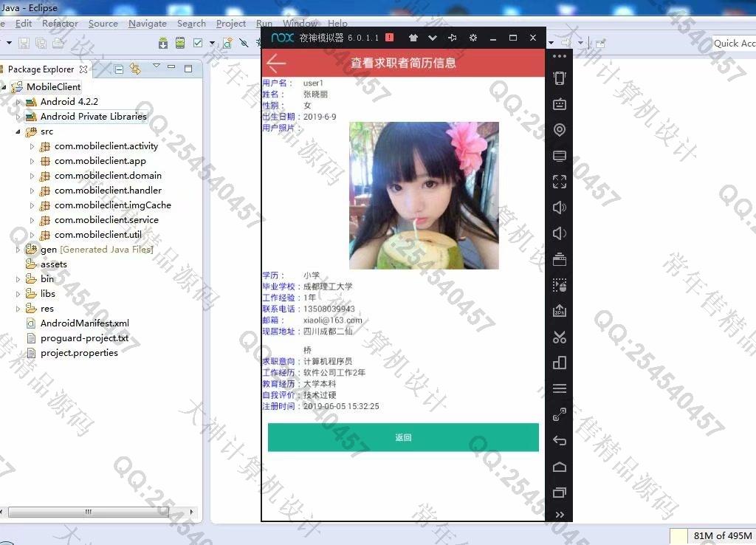Open Nox keyboard control icon
Viewport: 756px width, 545px height.
(x=560, y=103)
